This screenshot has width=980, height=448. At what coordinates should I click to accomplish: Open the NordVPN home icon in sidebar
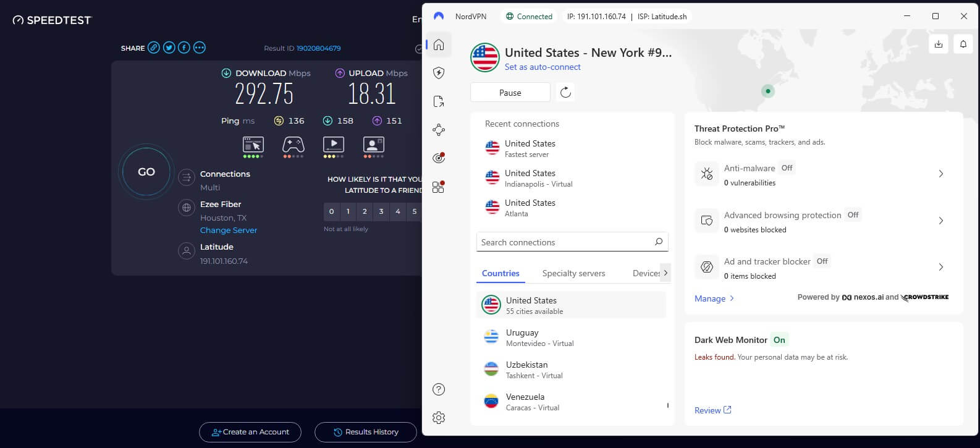click(439, 44)
